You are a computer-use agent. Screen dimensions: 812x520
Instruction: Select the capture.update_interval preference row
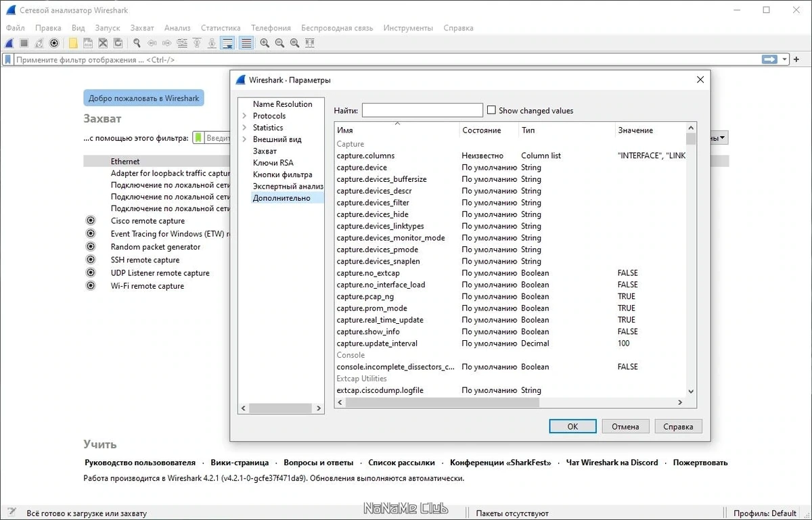point(510,343)
